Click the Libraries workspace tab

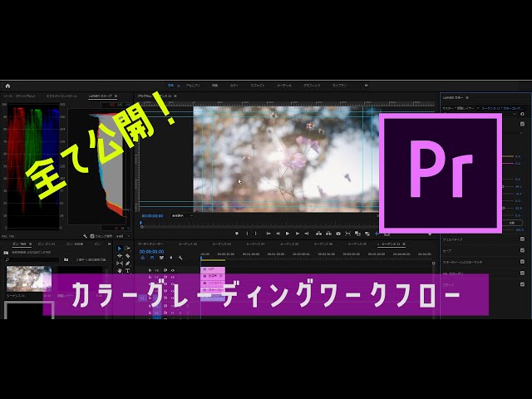coord(339,86)
